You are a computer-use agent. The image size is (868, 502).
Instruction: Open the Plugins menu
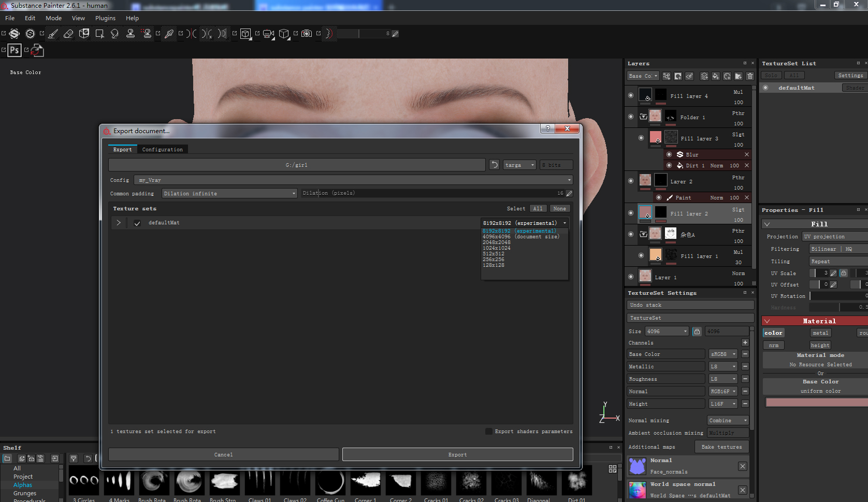[x=105, y=18]
